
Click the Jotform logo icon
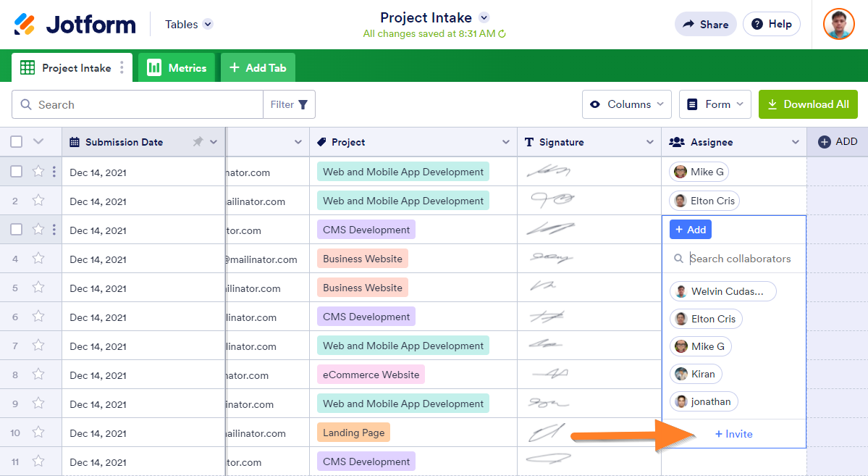pos(25,24)
